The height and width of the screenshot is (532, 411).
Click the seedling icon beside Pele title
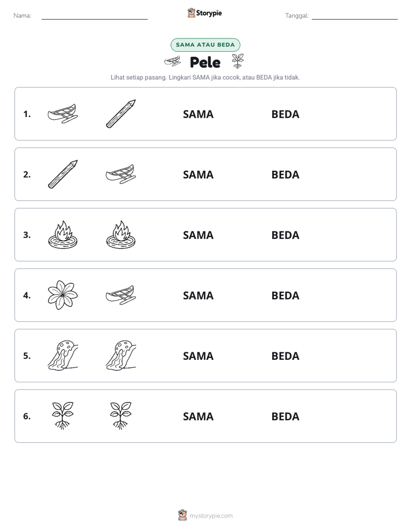tap(238, 61)
